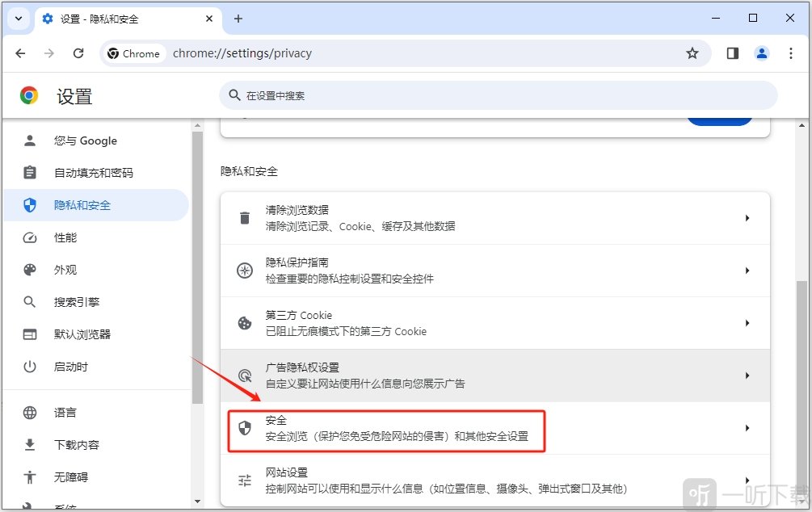The image size is (812, 512).
Task: Bookmark this page with the star icon
Action: [x=692, y=53]
